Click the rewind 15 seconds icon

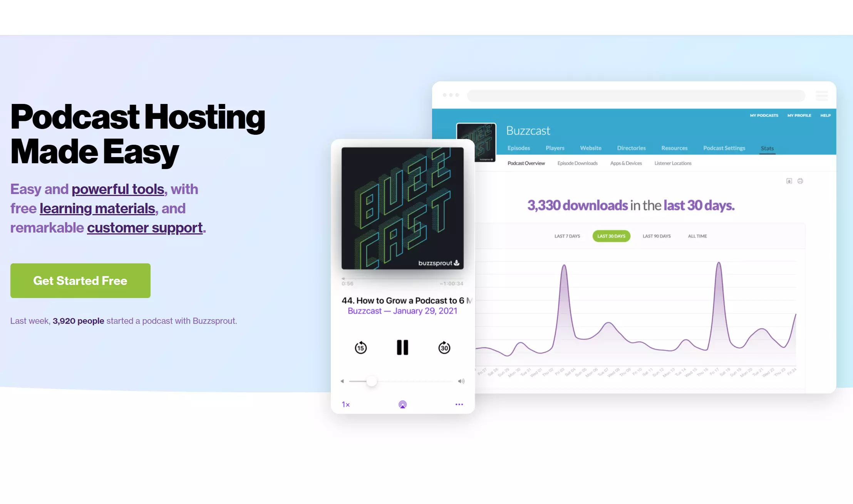pyautogui.click(x=360, y=347)
